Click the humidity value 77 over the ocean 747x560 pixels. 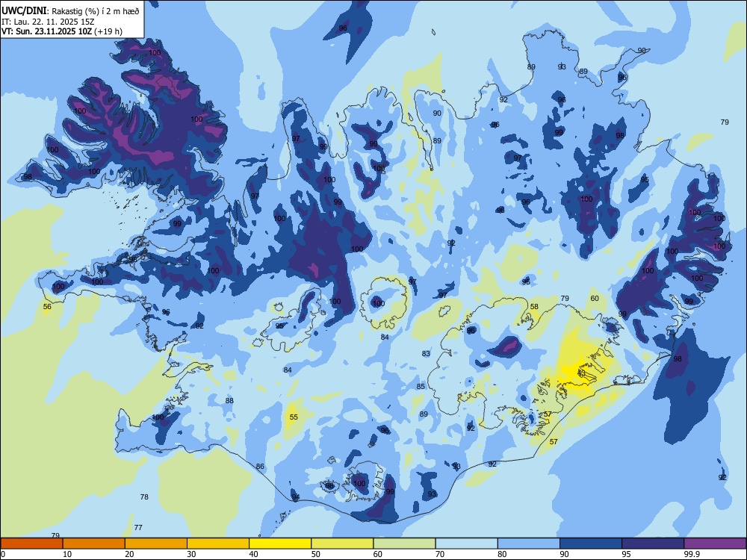point(138,527)
